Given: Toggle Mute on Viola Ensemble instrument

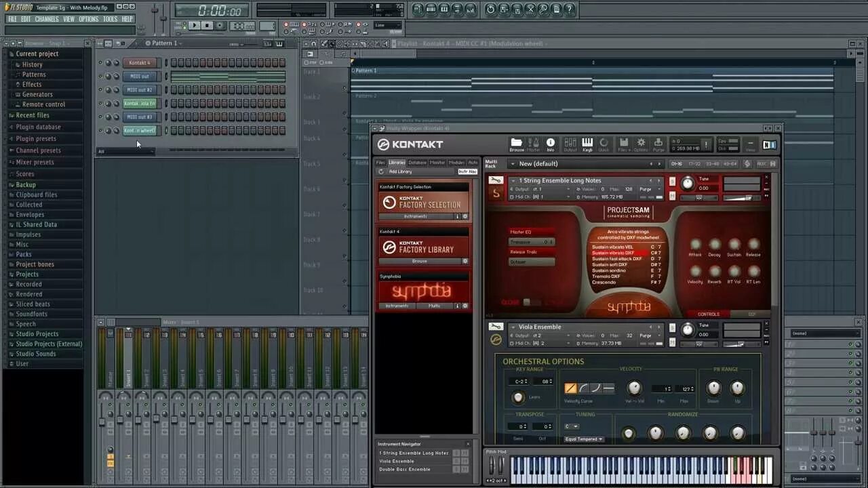Looking at the screenshot, I should (673, 342).
